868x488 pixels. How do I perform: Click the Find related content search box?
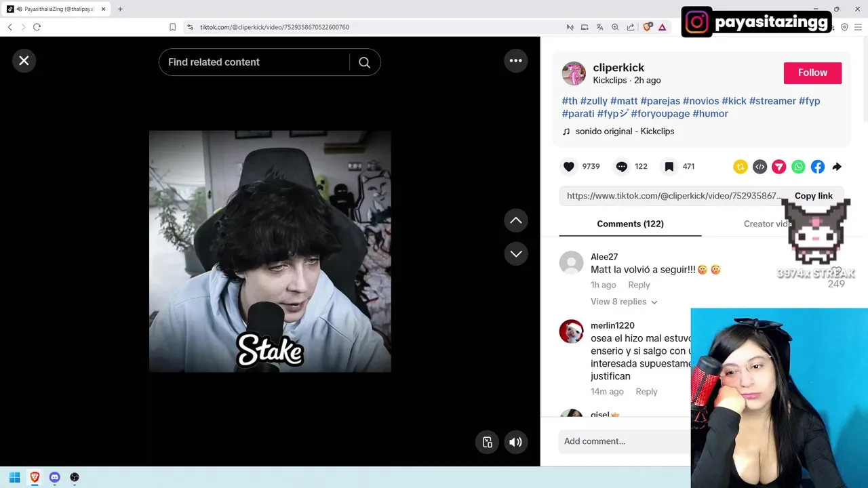coord(255,62)
